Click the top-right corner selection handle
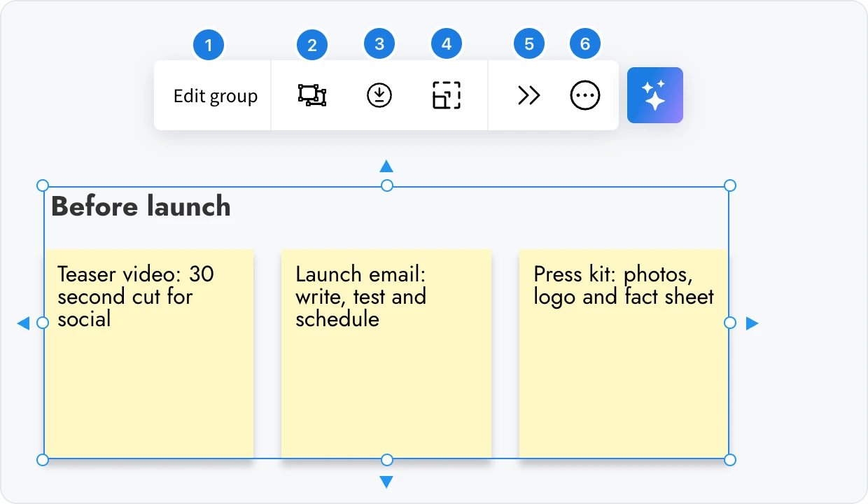This screenshot has width=868, height=504. click(730, 185)
